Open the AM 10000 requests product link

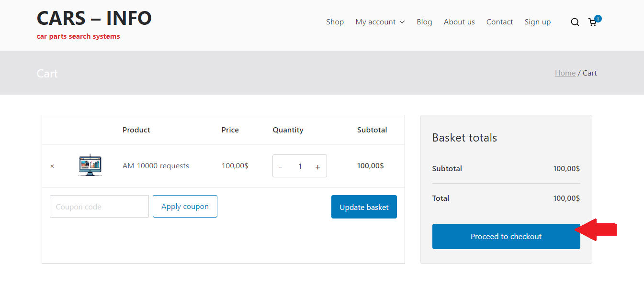tap(156, 166)
